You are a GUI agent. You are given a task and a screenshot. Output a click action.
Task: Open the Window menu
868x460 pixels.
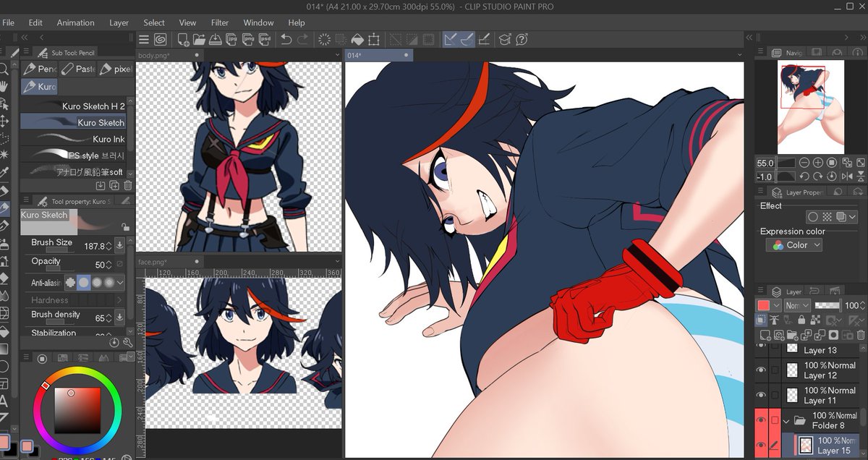(258, 22)
